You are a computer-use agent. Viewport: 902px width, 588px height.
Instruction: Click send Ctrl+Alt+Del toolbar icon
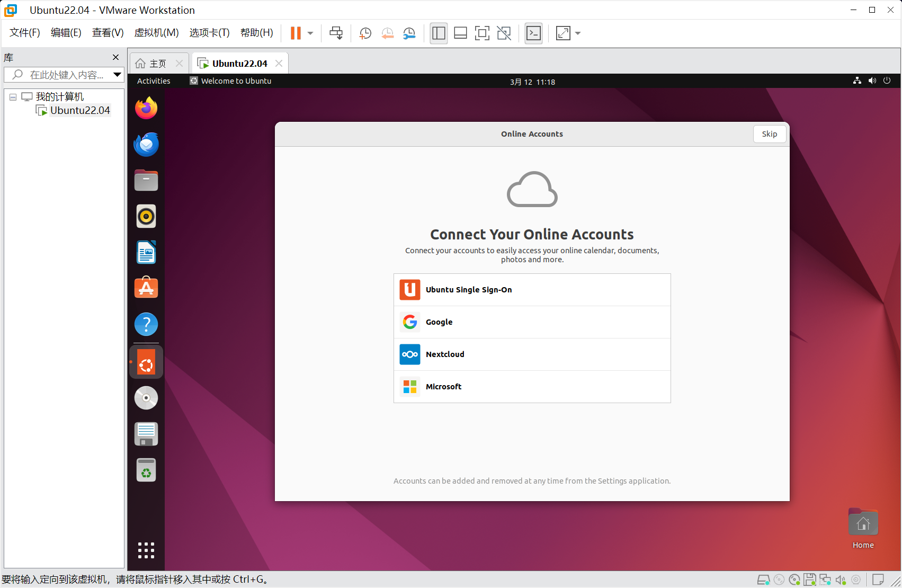pos(336,33)
